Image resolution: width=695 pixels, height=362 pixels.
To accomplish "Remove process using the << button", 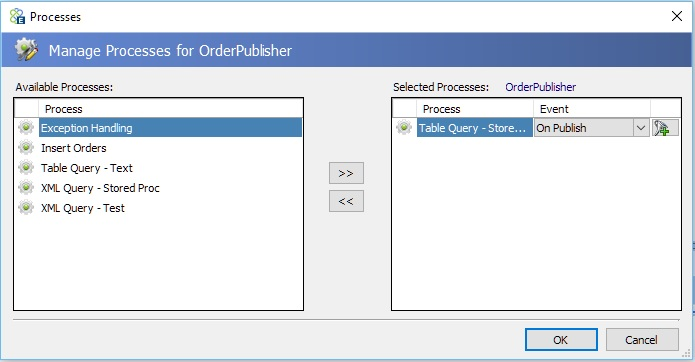I will click(346, 201).
